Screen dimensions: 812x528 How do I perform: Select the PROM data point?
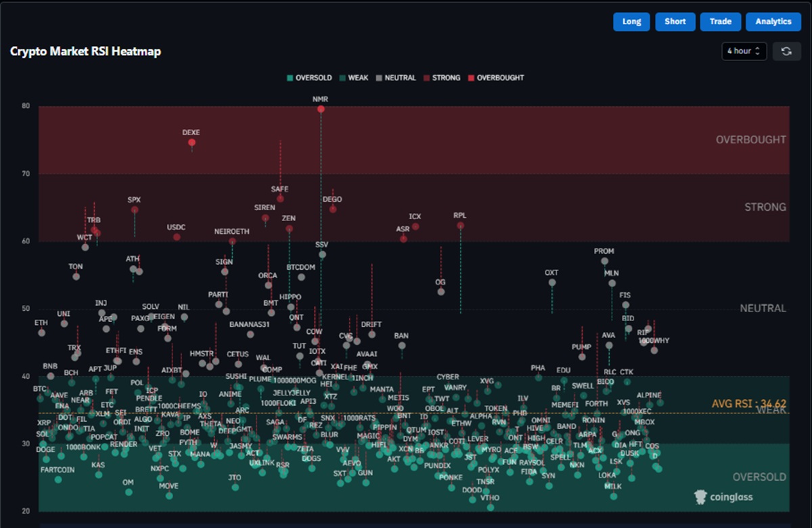pos(604,261)
